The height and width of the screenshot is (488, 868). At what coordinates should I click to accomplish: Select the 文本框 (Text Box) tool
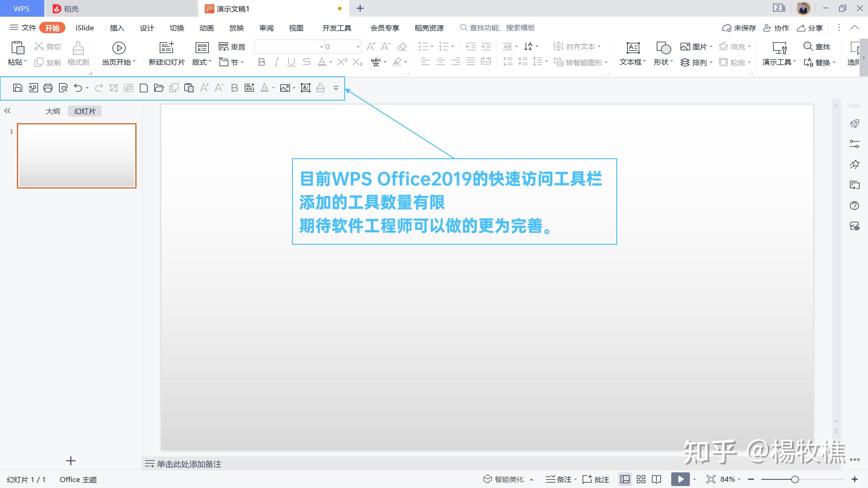tap(632, 53)
